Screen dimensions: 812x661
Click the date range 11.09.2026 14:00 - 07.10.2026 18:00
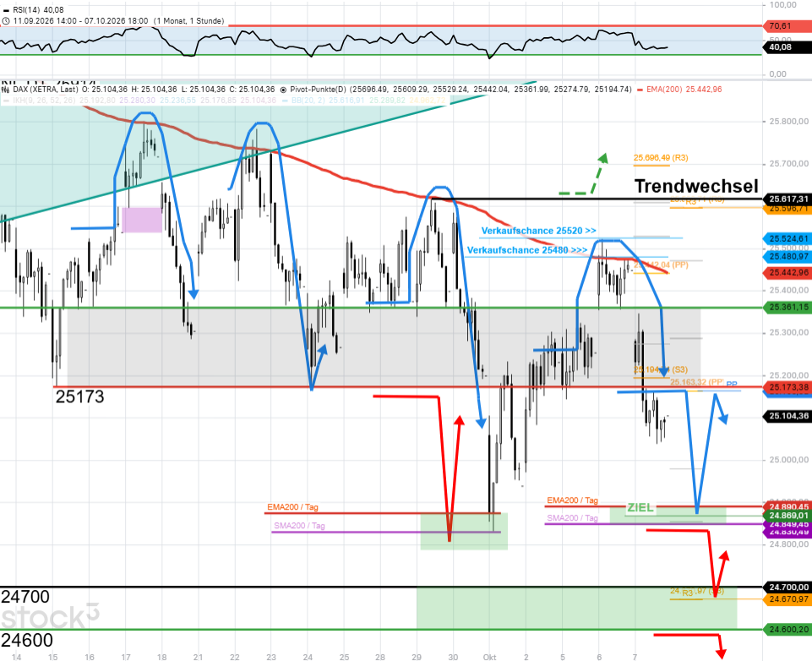click(81, 21)
